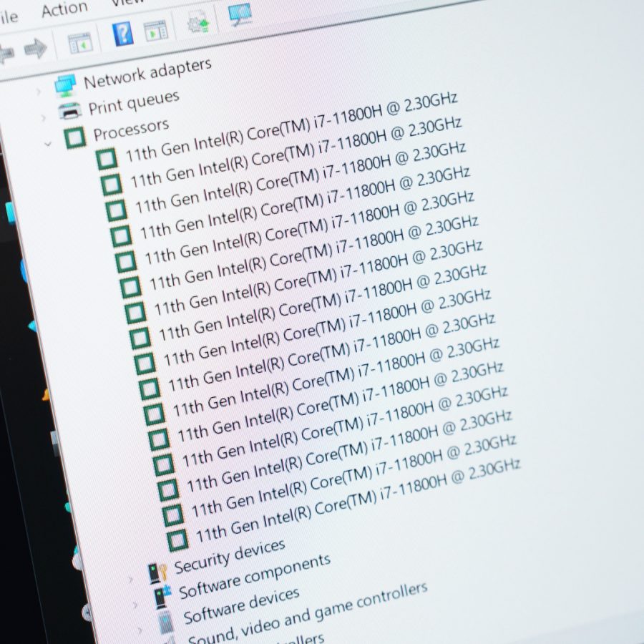Select the last i7-11800H entry above Security devices
The height and width of the screenshot is (644, 644).
(358, 500)
